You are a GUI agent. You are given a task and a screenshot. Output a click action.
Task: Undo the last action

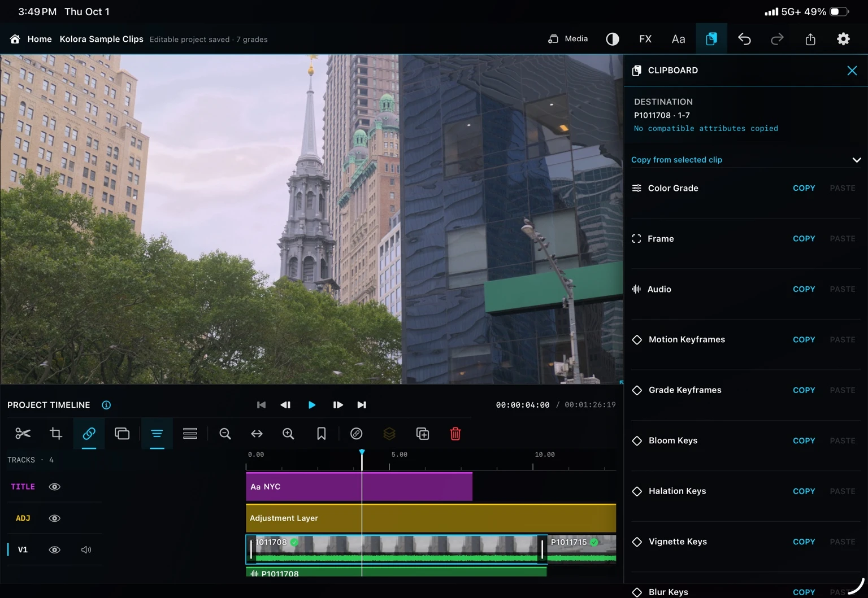point(744,39)
